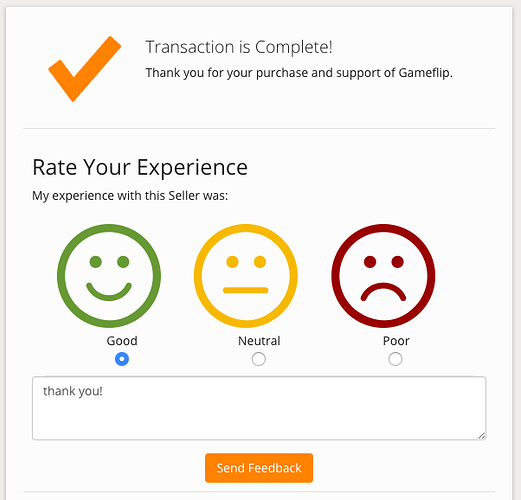The height and width of the screenshot is (500, 521).
Task: Pick the red frowning face icon
Action: point(383,276)
